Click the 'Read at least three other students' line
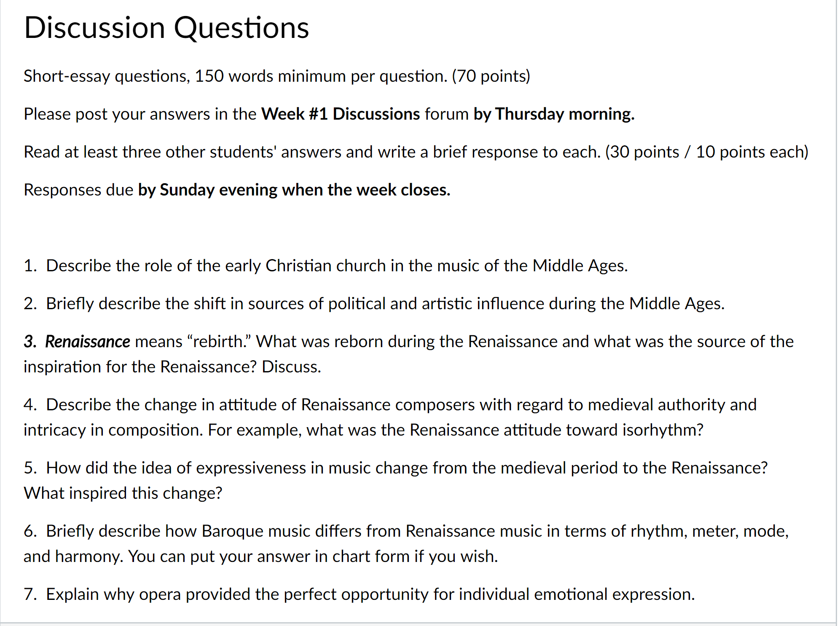The width and height of the screenshot is (840, 626). click(416, 152)
